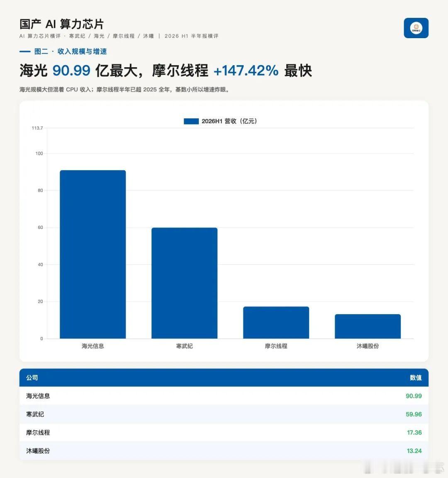Click the 公司 column header
The width and height of the screenshot is (448, 478).
pos(32,378)
